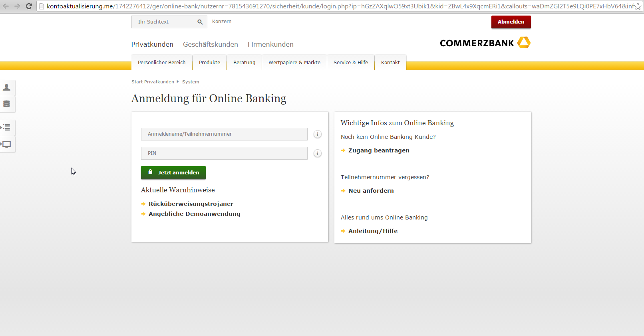Click 'Aktuelle Warnhinweise' heading
The height and width of the screenshot is (336, 644).
(x=178, y=190)
